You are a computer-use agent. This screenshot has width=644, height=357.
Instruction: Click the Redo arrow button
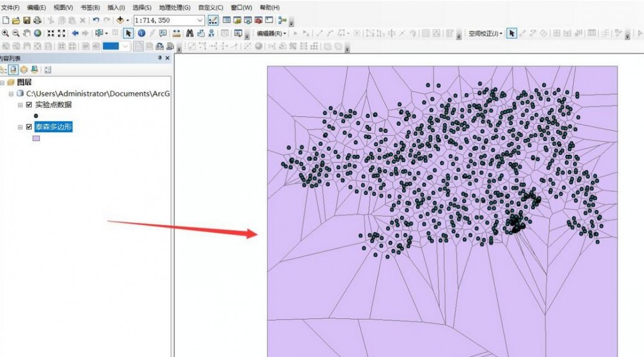(x=108, y=19)
